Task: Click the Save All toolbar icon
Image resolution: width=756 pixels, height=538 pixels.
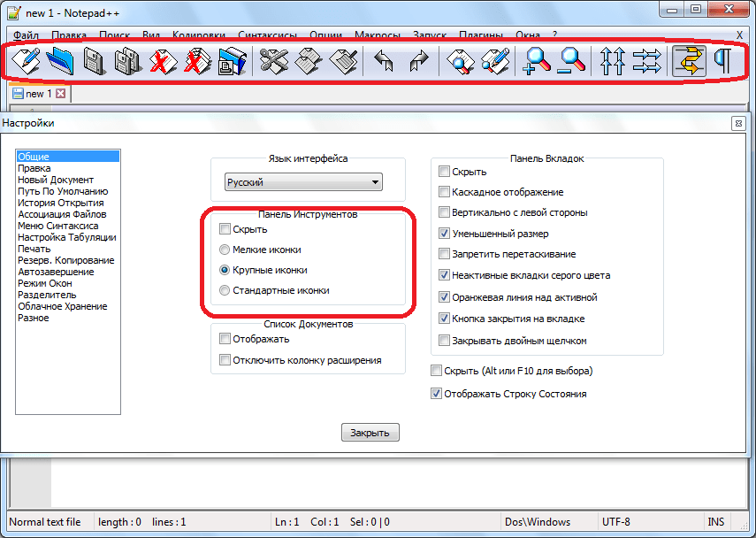Action: point(127,61)
